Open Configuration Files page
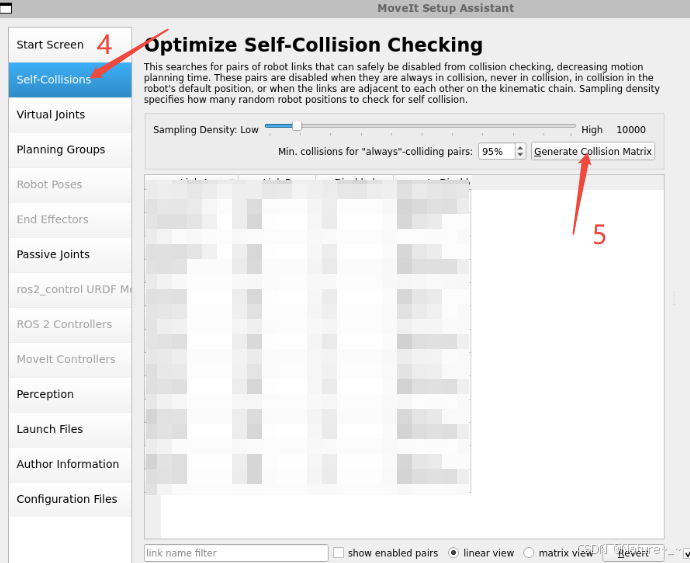 click(70, 499)
